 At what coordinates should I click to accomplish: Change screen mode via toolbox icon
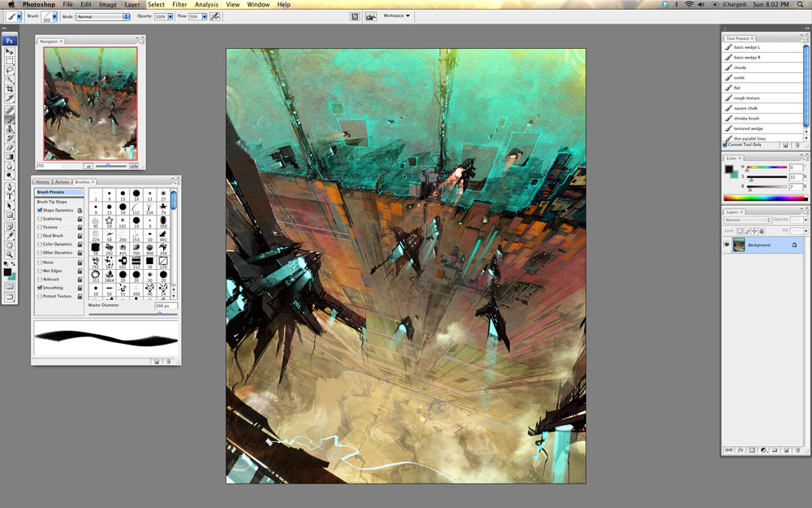click(x=9, y=297)
